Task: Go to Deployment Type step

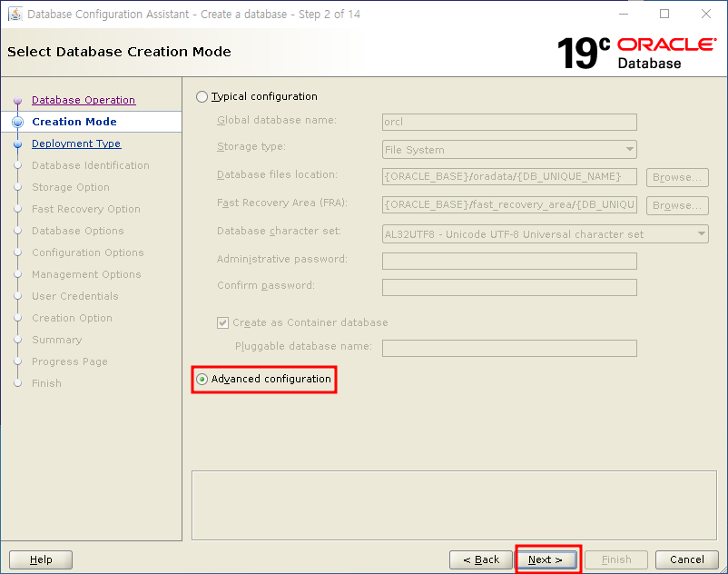Action: 76,143
